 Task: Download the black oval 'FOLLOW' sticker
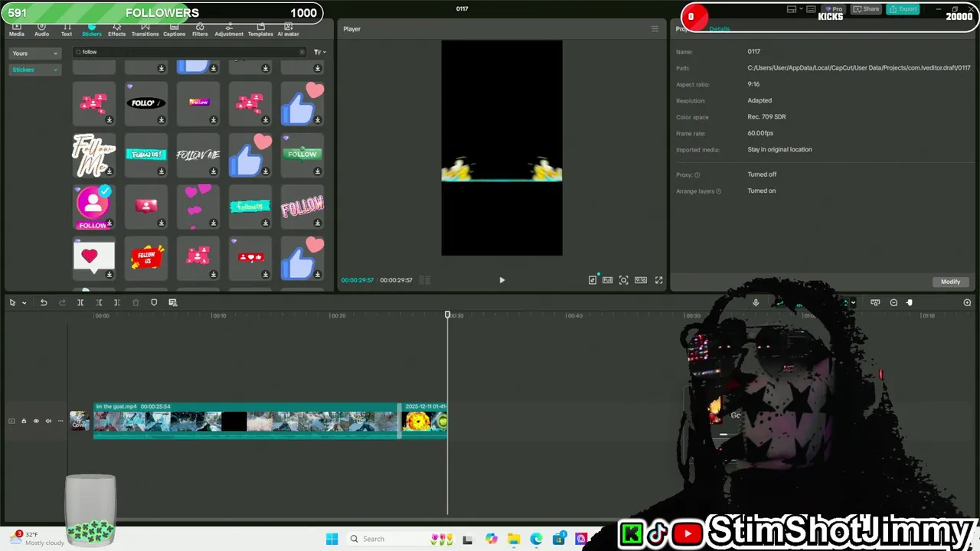162,120
